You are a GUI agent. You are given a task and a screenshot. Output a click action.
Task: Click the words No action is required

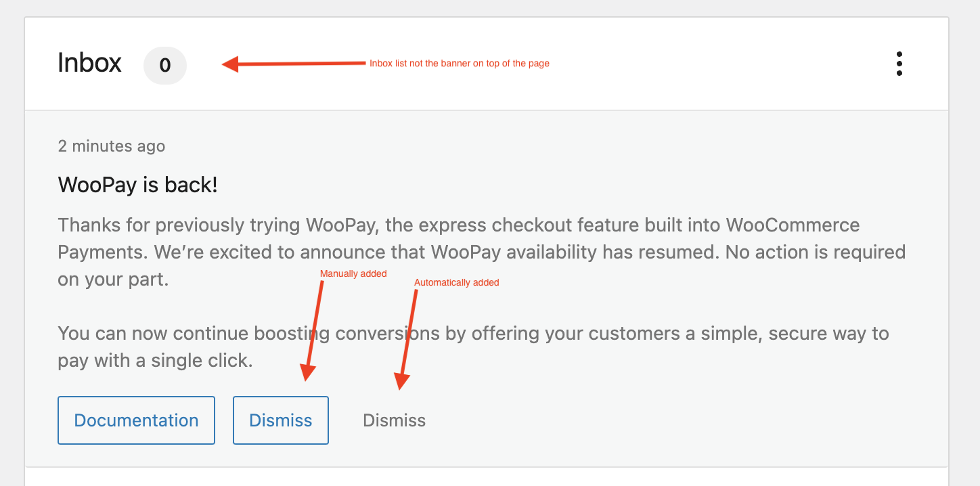click(815, 252)
